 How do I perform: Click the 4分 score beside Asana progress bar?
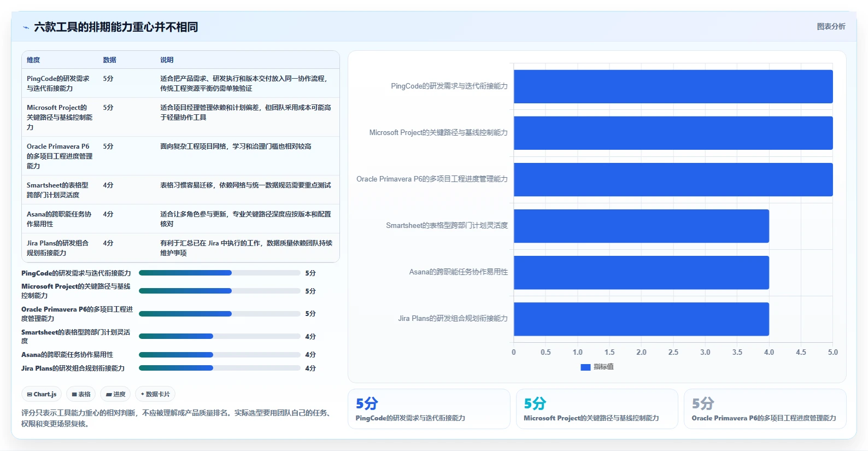tap(310, 355)
